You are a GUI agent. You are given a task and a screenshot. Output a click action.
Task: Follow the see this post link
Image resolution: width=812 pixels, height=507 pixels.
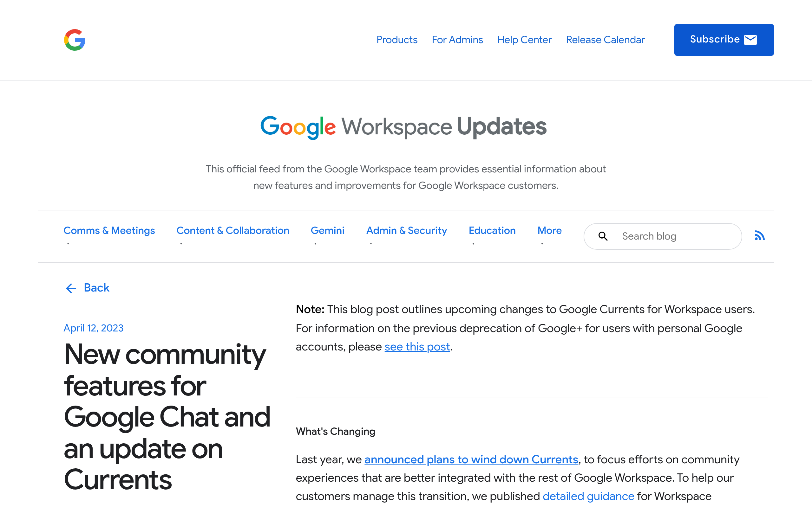[417, 347]
